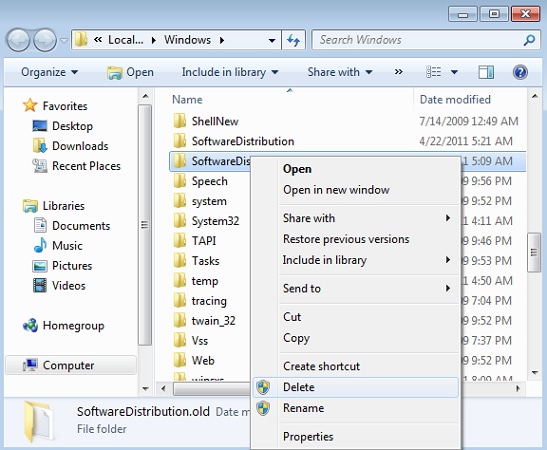Expand Include in library context submenu
This screenshot has width=547, height=450.
point(356,260)
